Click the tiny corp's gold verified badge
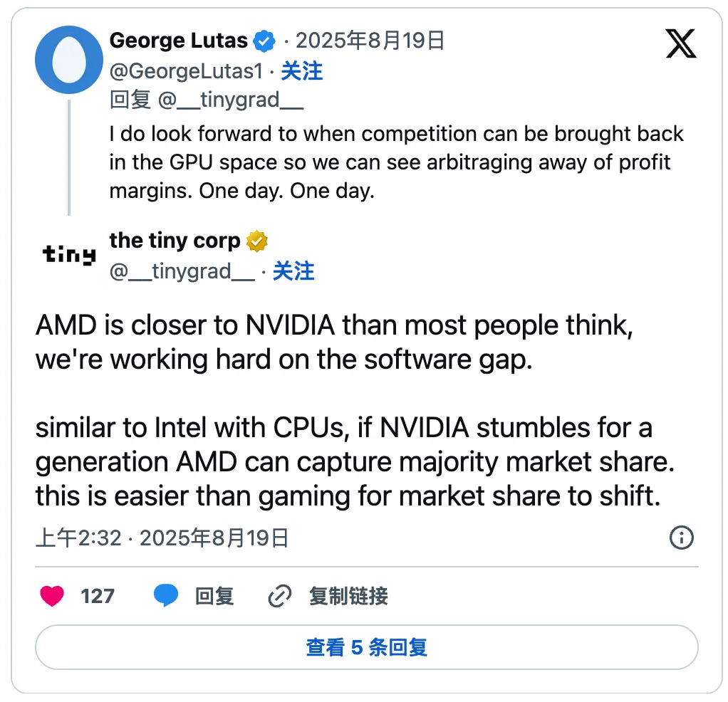 (x=256, y=241)
